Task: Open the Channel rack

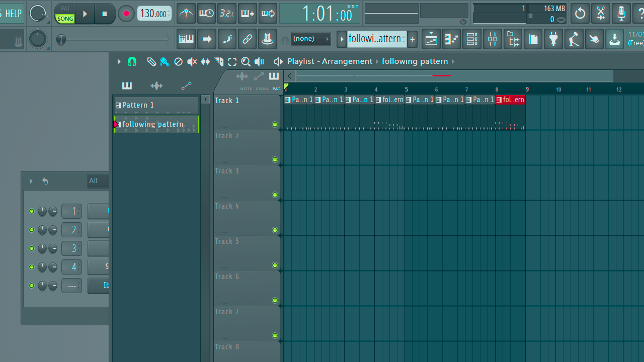Action: [x=471, y=39]
